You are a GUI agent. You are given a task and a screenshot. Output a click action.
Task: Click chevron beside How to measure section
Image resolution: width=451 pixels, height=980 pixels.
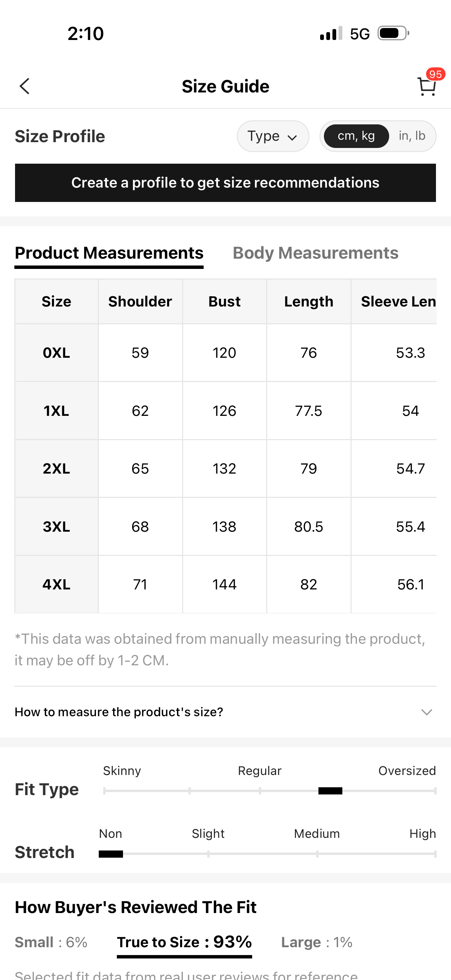pos(427,712)
